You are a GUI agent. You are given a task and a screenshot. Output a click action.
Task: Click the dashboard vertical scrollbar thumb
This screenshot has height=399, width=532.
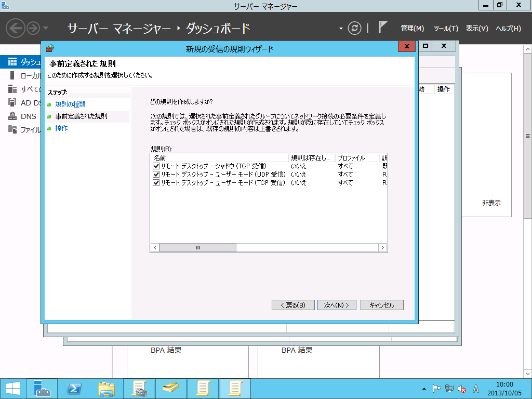(x=528, y=136)
